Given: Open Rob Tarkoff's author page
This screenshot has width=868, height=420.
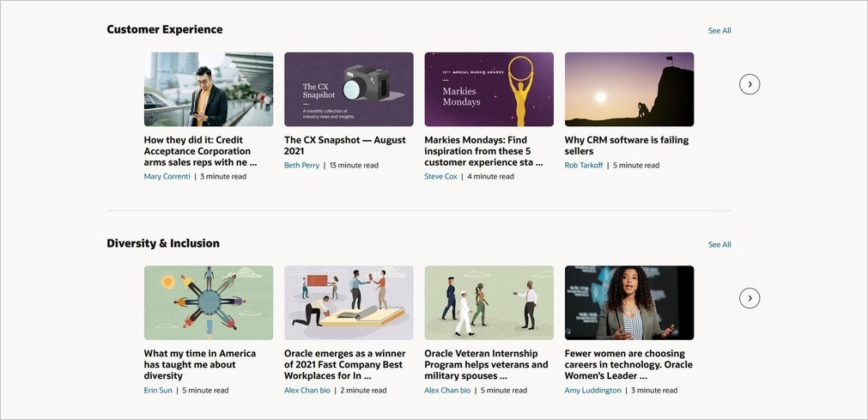Looking at the screenshot, I should click(x=584, y=166).
